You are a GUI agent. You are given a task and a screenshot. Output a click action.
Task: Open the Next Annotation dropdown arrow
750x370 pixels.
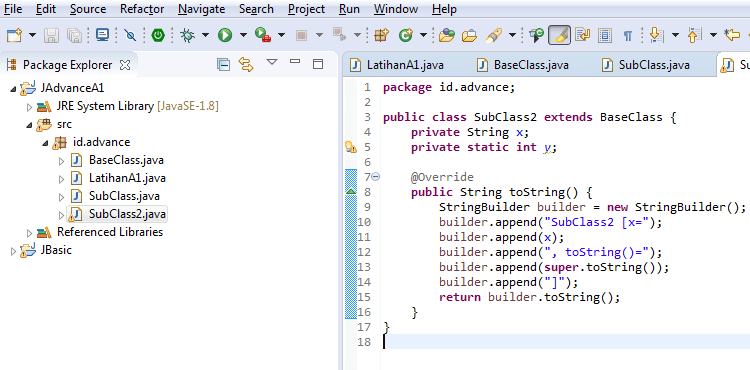(x=675, y=35)
